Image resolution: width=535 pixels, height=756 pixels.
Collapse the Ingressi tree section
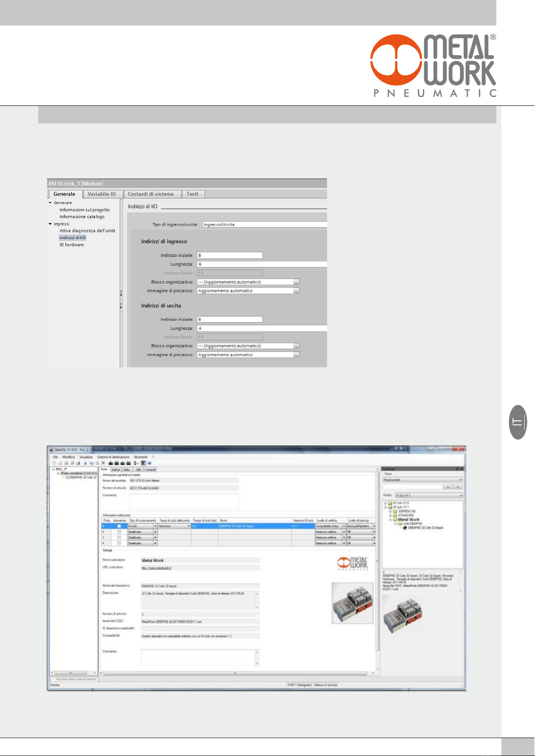(50, 224)
